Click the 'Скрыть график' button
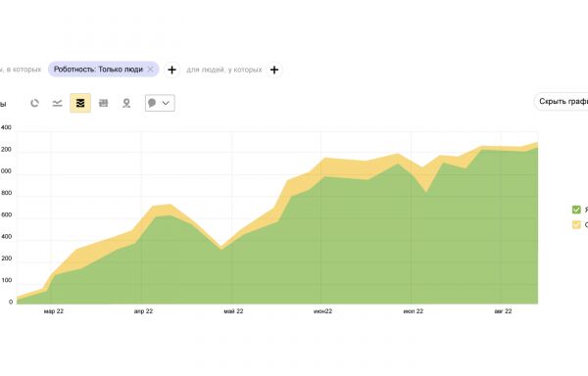 click(x=562, y=101)
